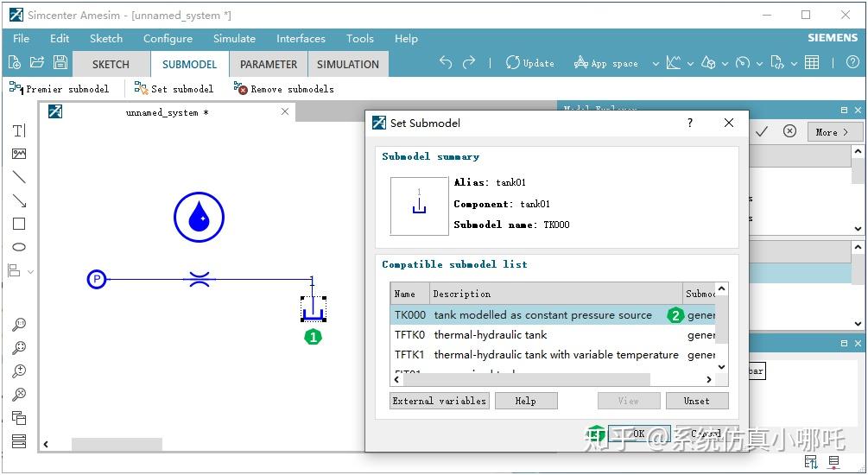
Task: Expand the dashboard gauge dropdown arrow
Action: 759,64
